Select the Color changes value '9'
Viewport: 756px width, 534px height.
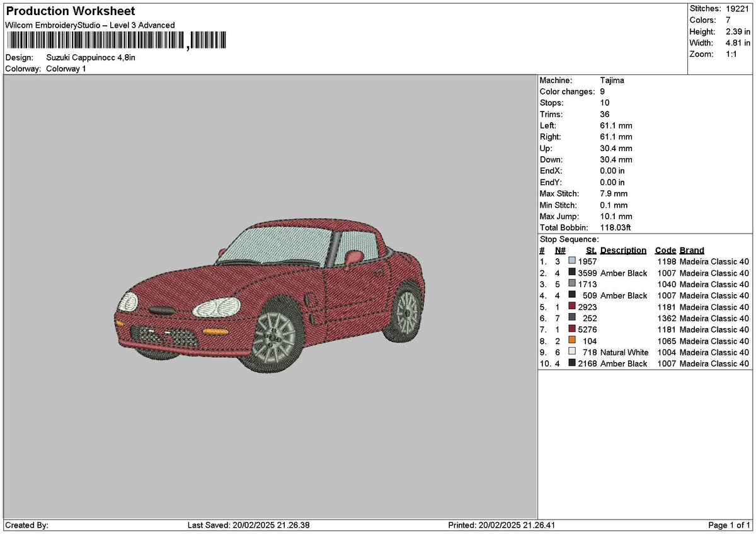coord(603,92)
